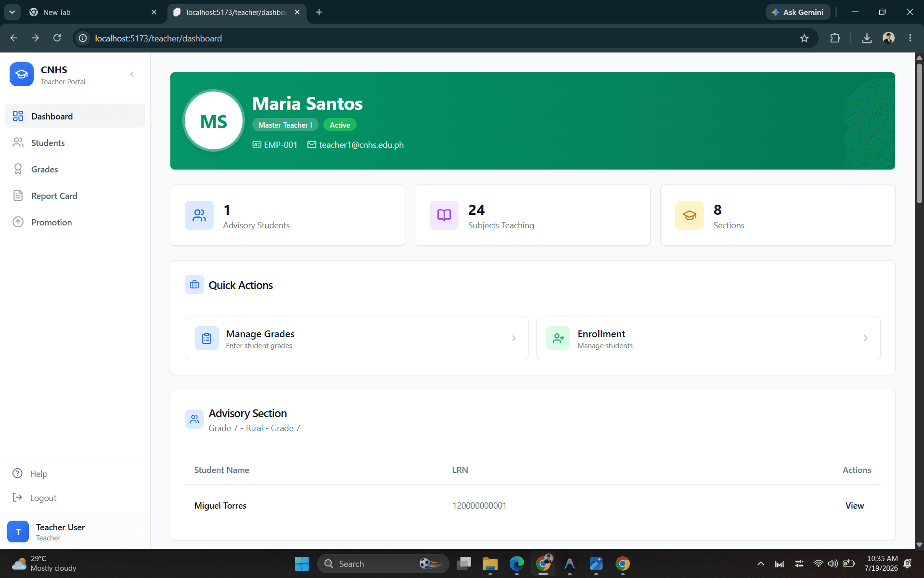Reload the page with the refresh icon
The width and height of the screenshot is (924, 578).
click(57, 38)
